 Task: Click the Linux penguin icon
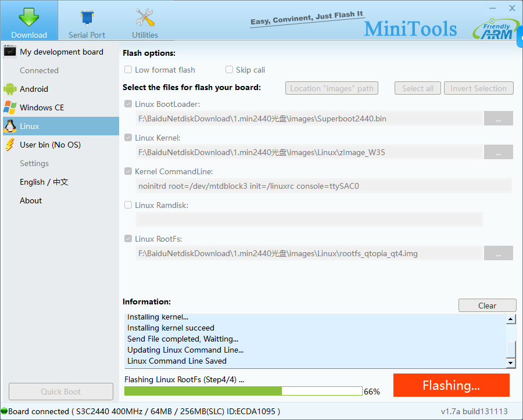click(10, 126)
